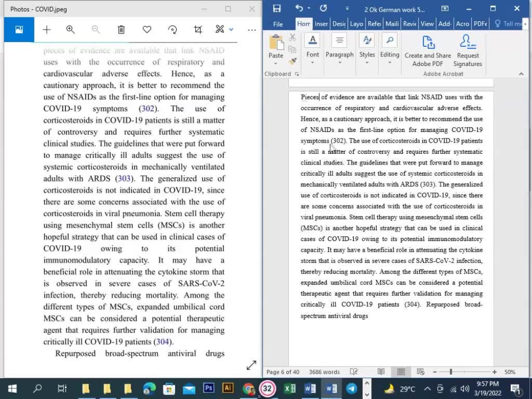
Task: Open Microsoft Edge from the taskbar
Action: tap(149, 388)
